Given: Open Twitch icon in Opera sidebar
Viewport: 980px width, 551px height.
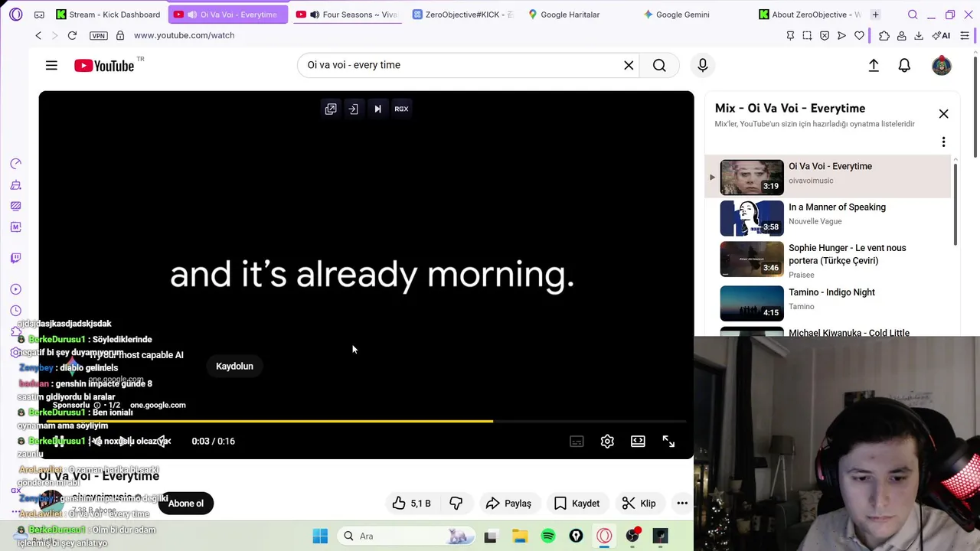Looking at the screenshot, I should pyautogui.click(x=15, y=258).
